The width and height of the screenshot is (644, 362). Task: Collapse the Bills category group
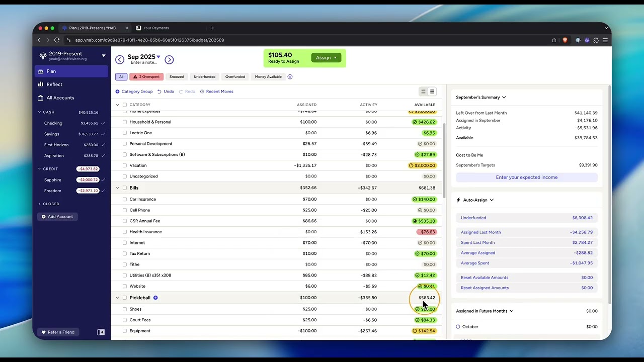pos(117,188)
